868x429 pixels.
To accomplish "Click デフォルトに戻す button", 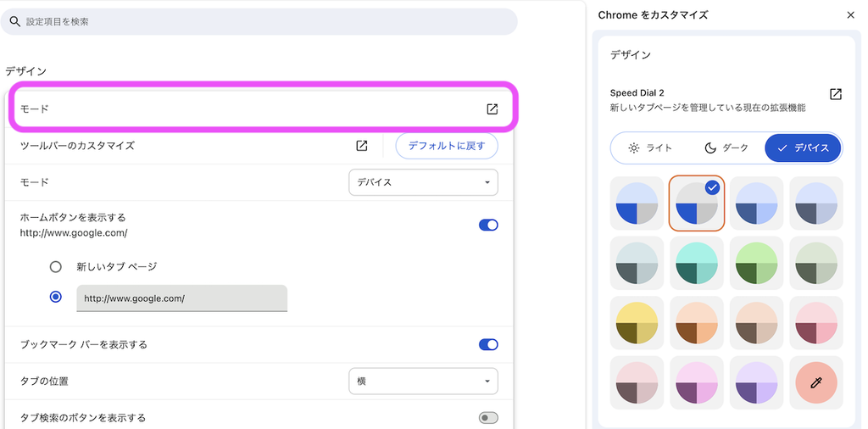I will [446, 146].
